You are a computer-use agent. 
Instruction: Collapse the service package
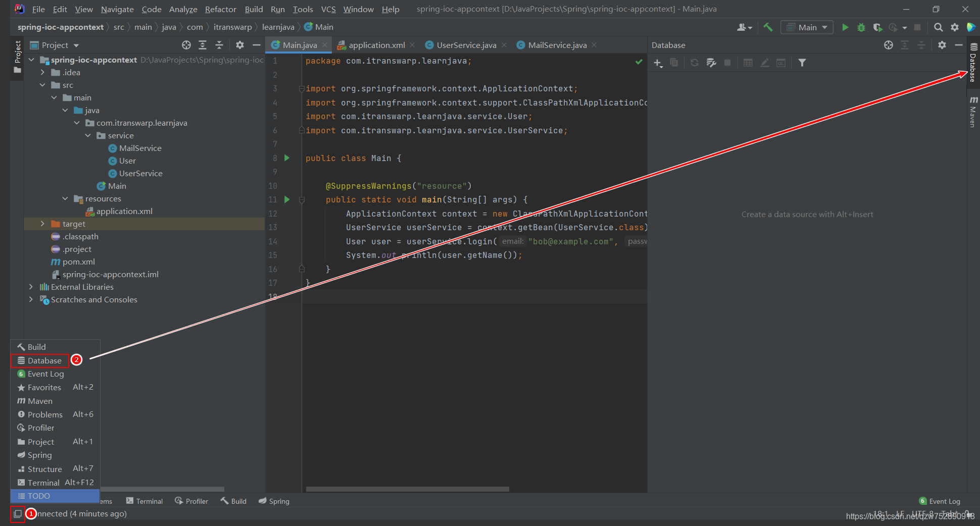pyautogui.click(x=88, y=135)
